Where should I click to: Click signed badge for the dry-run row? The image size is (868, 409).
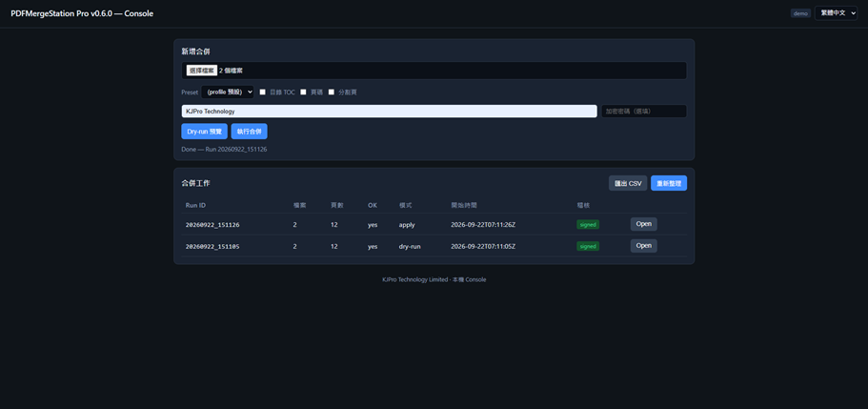tap(588, 246)
